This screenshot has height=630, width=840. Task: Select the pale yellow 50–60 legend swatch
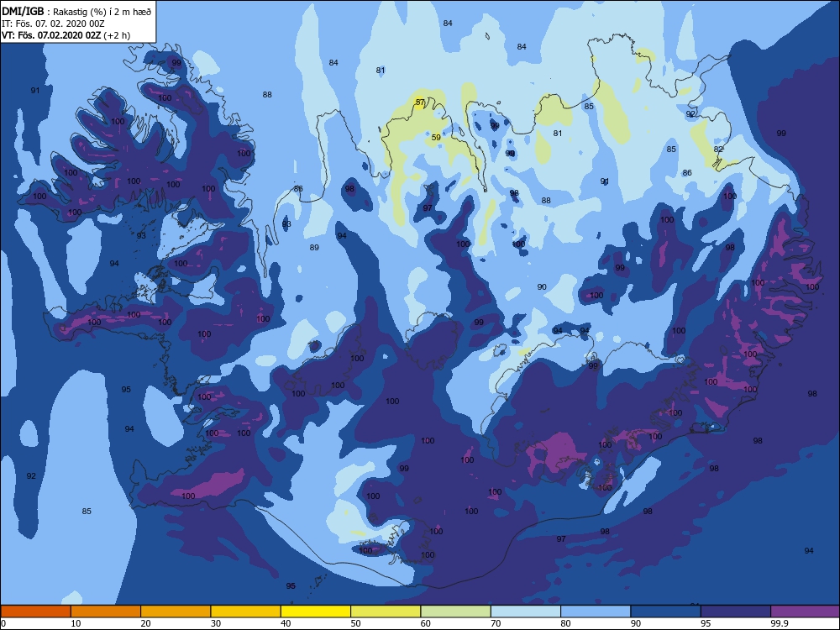386,612
